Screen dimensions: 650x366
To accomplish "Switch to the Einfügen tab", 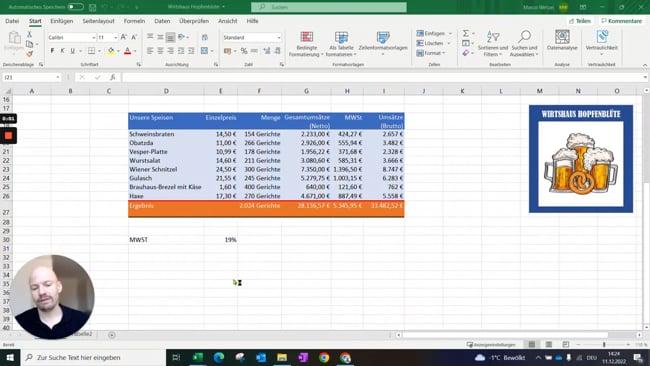I will 61,21.
